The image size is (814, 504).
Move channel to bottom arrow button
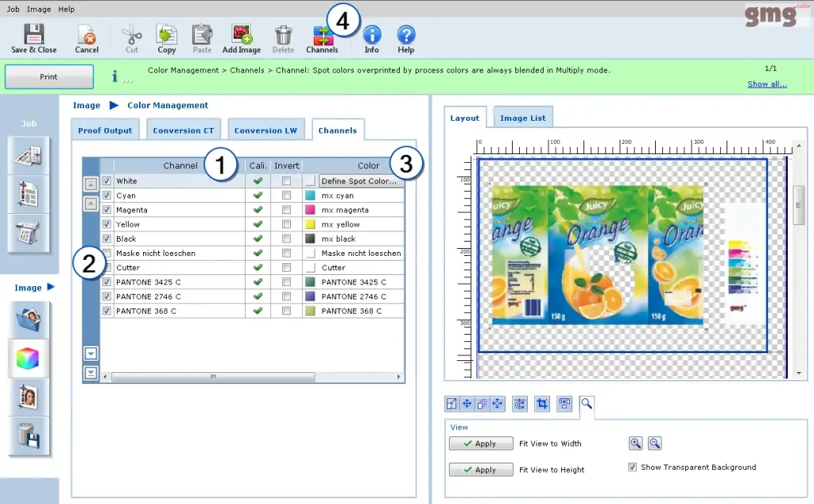point(91,373)
